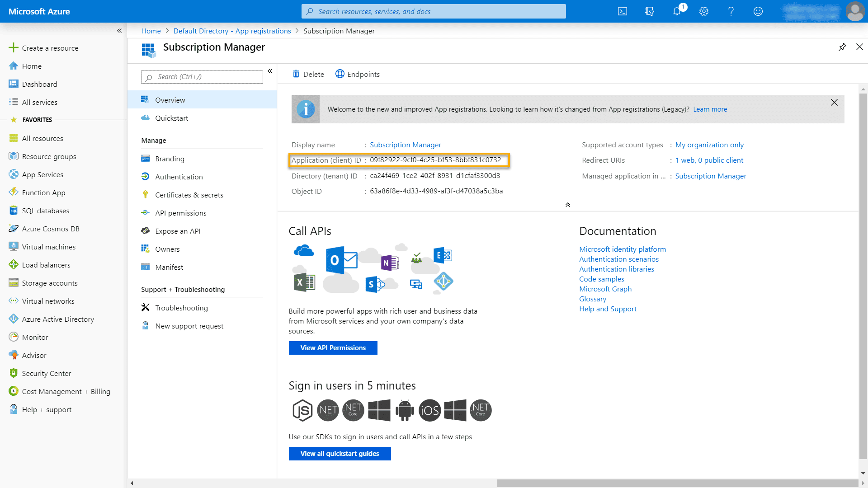This screenshot has width=868, height=488.
Task: Open Certificates & secrets menu item
Action: [x=189, y=195]
